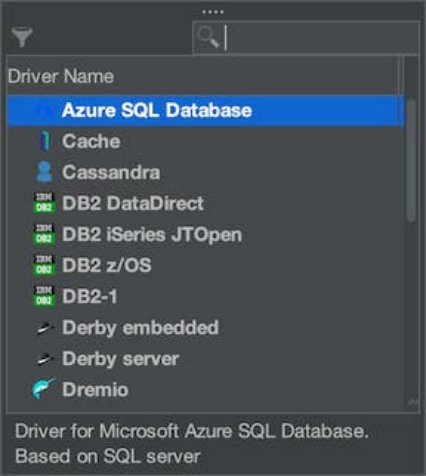Click the Azure SQL Database driver icon
The width and height of the screenshot is (426, 476).
point(44,110)
